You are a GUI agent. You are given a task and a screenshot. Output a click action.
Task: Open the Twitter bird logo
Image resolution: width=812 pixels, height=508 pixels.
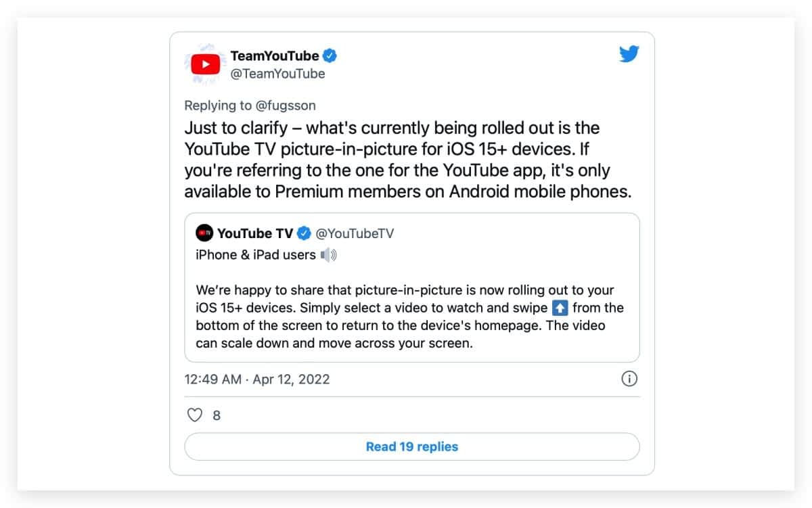click(629, 54)
